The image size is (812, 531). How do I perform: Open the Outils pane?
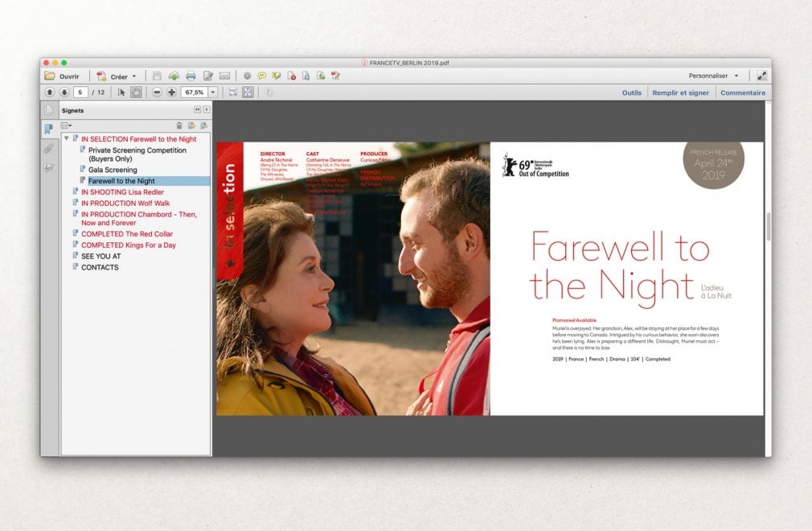pos(631,93)
